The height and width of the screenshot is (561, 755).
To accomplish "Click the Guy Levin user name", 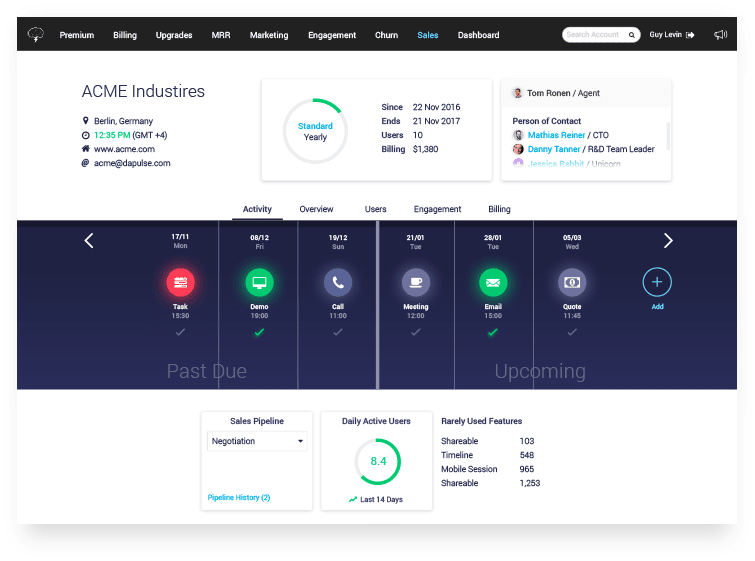I will point(665,35).
